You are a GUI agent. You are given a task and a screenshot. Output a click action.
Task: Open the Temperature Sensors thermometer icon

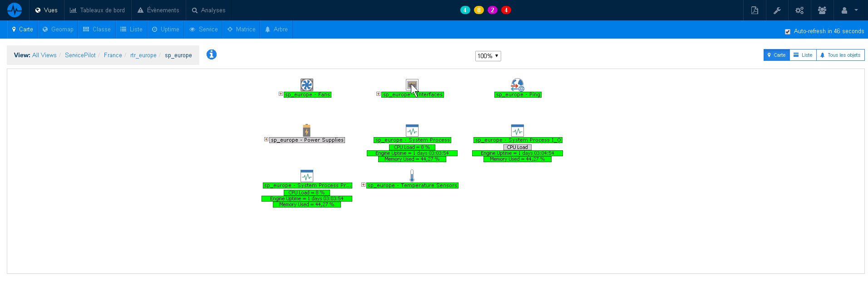(412, 176)
